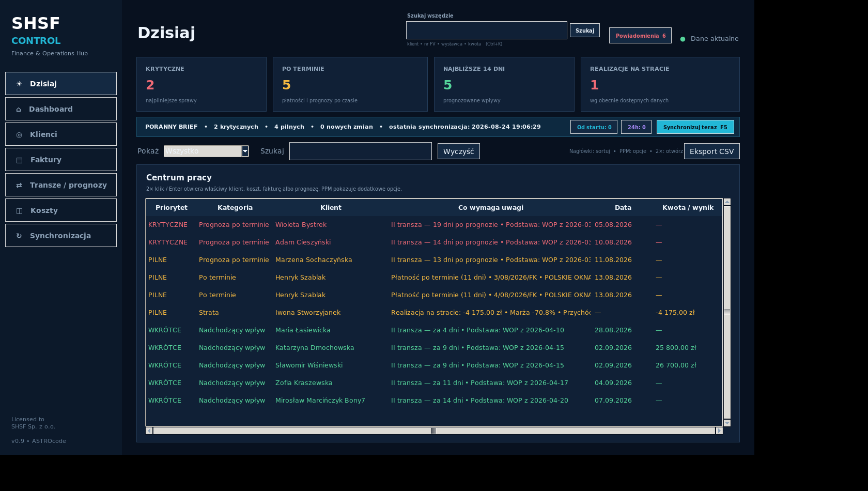Open the Koszty section

pos(61,210)
